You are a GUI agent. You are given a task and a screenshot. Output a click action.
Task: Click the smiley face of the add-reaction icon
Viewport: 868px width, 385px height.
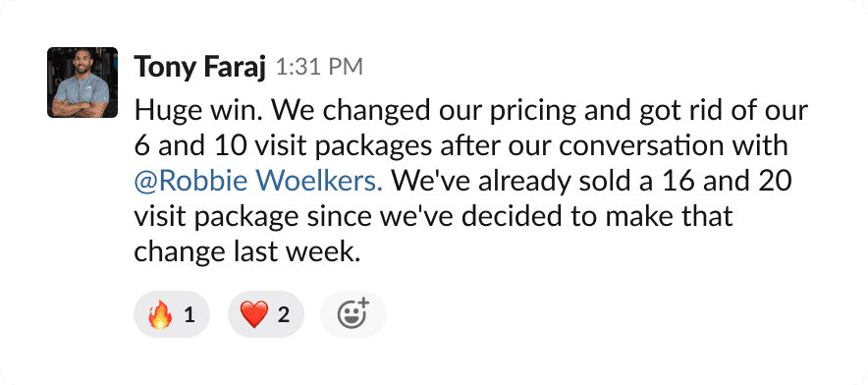[x=351, y=316]
